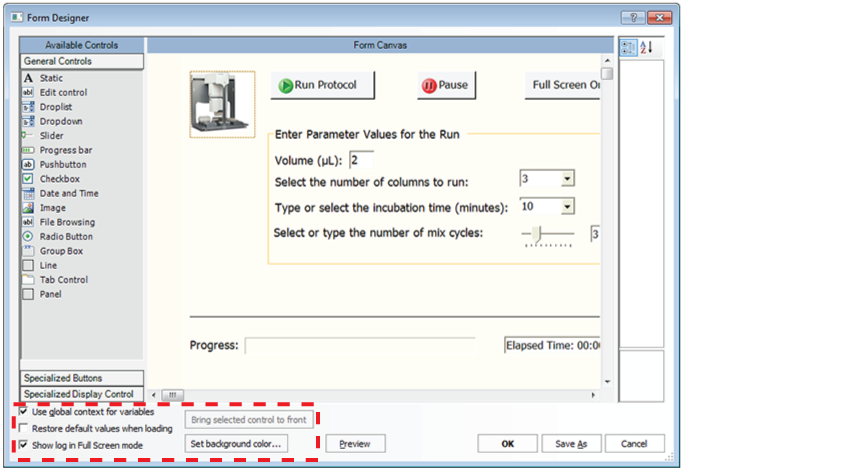Open the number of columns dropdown

click(567, 178)
